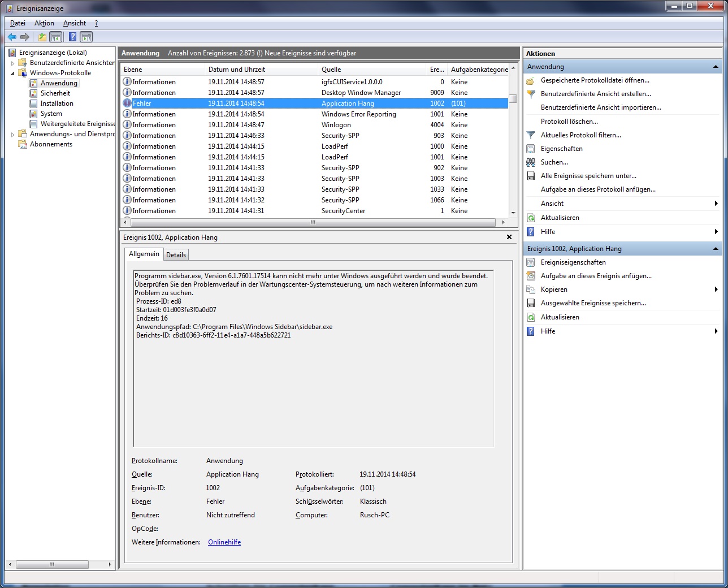728x588 pixels.
Task: Switch to the Details tab
Action: coord(176,255)
